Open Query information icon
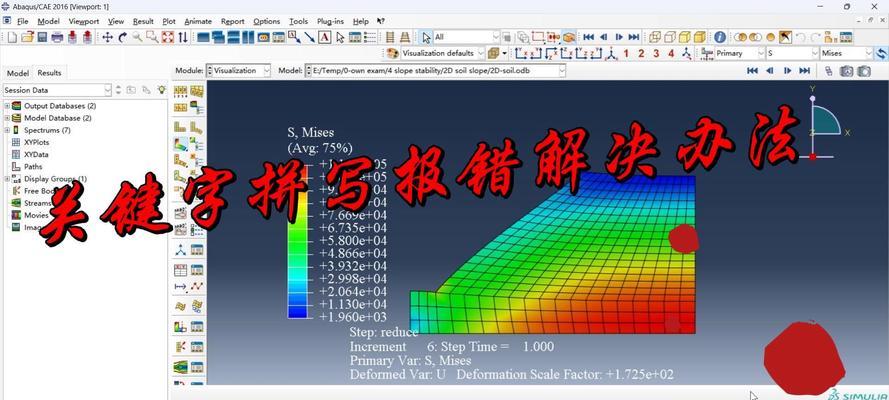Image resolution: width=889 pixels, height=400 pixels. 720,37
